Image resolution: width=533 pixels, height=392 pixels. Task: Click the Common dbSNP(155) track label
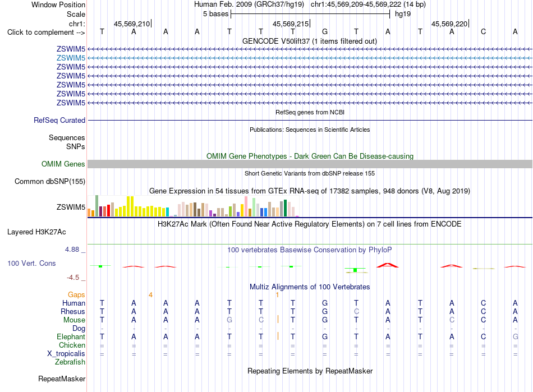click(50, 181)
